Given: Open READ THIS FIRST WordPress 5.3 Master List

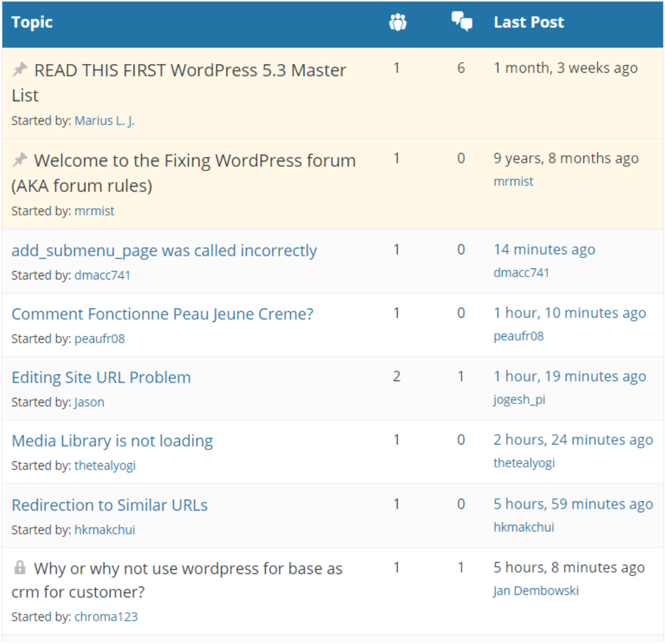Looking at the screenshot, I should (x=179, y=83).
